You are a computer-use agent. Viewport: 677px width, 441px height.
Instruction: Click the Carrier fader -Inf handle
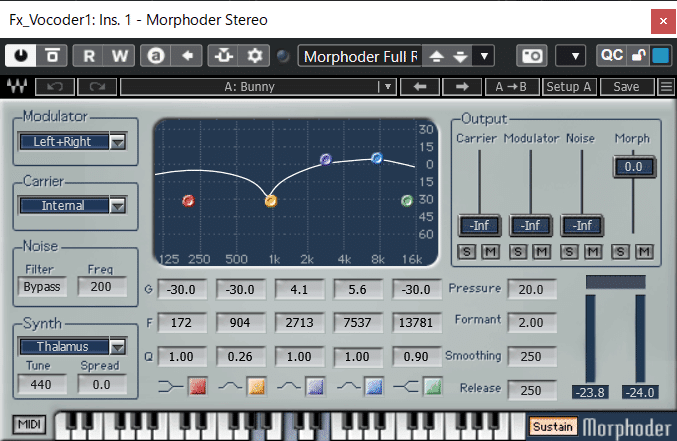479,225
